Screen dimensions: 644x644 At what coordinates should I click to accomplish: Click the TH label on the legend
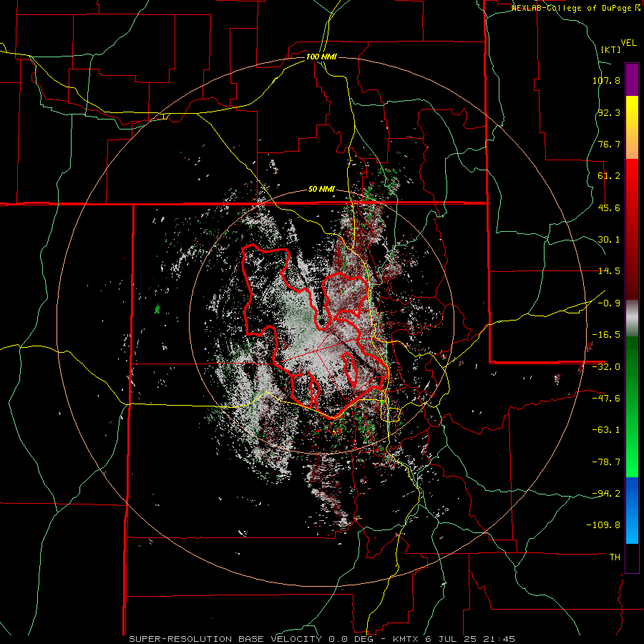tap(615, 557)
